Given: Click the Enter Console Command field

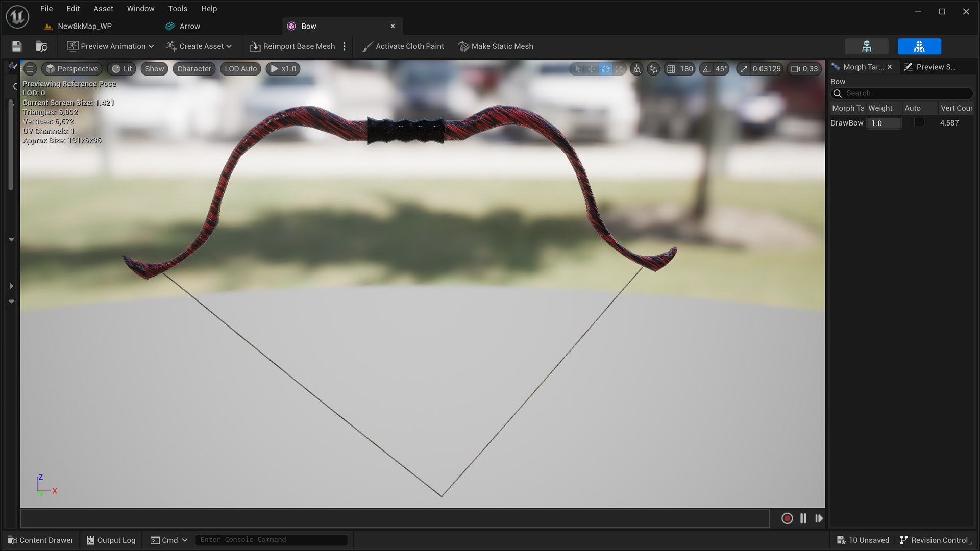Looking at the screenshot, I should click(x=271, y=540).
